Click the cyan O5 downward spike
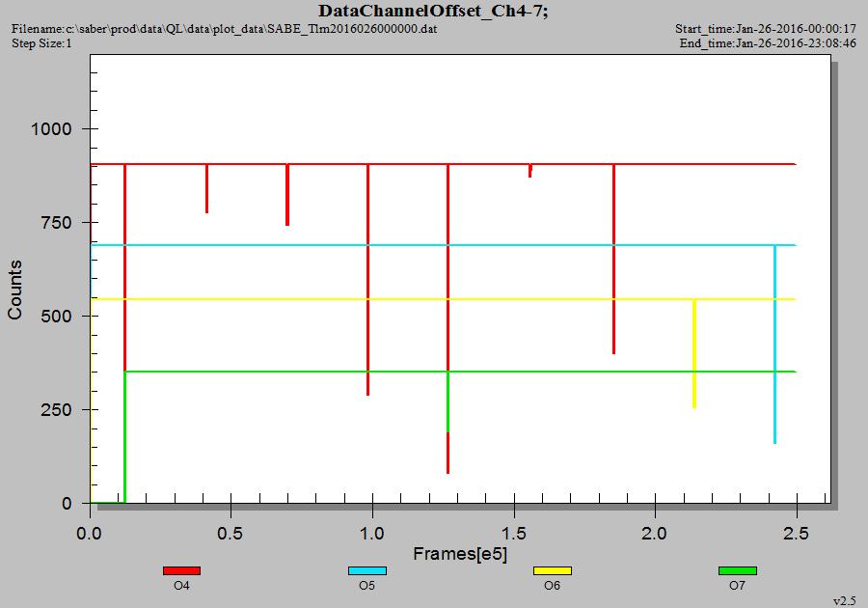 pyautogui.click(x=774, y=345)
